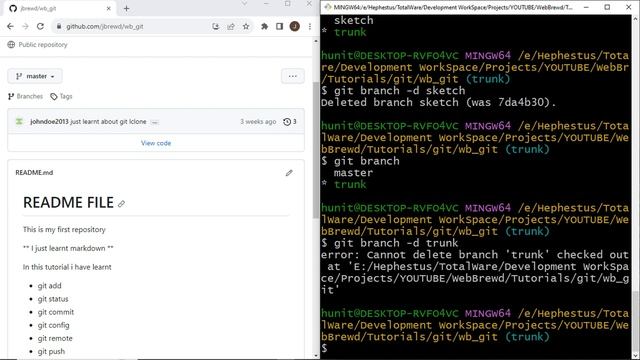This screenshot has width=640, height=360.
Task: Open the repository three-dot options button
Action: [293, 76]
